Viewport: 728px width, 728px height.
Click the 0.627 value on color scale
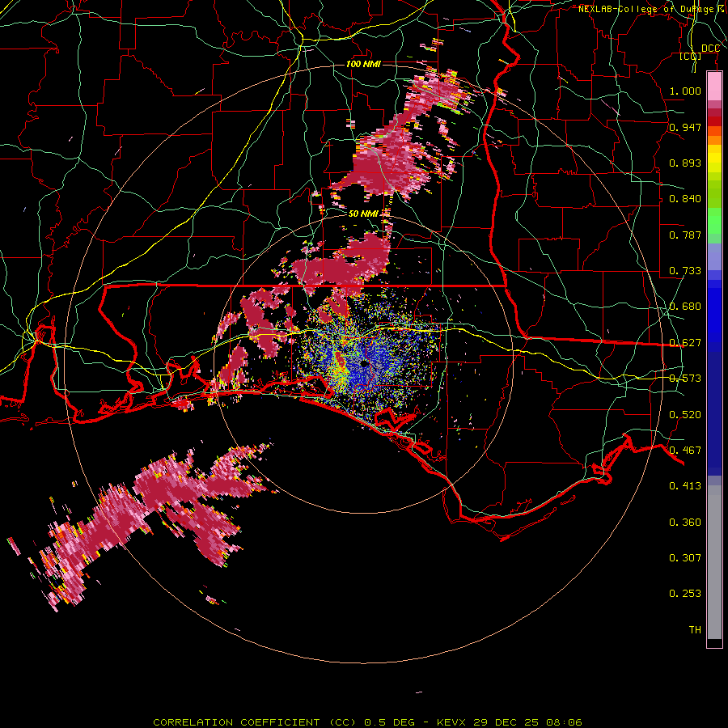click(x=685, y=343)
